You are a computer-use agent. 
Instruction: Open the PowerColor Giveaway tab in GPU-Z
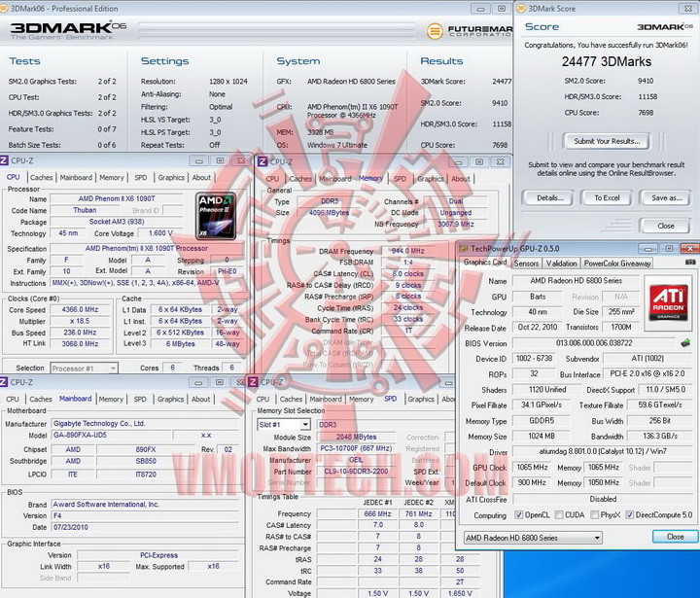(x=617, y=264)
